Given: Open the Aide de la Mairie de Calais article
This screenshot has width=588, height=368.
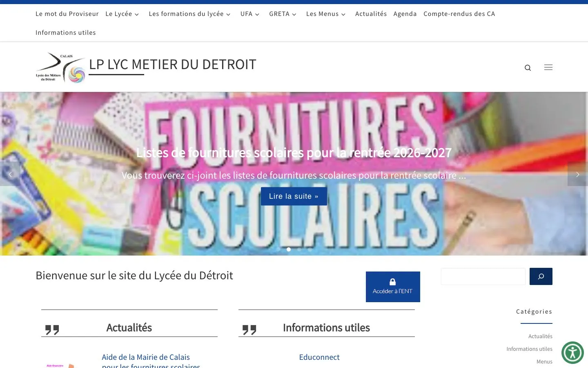Looking at the screenshot, I should (151, 361).
